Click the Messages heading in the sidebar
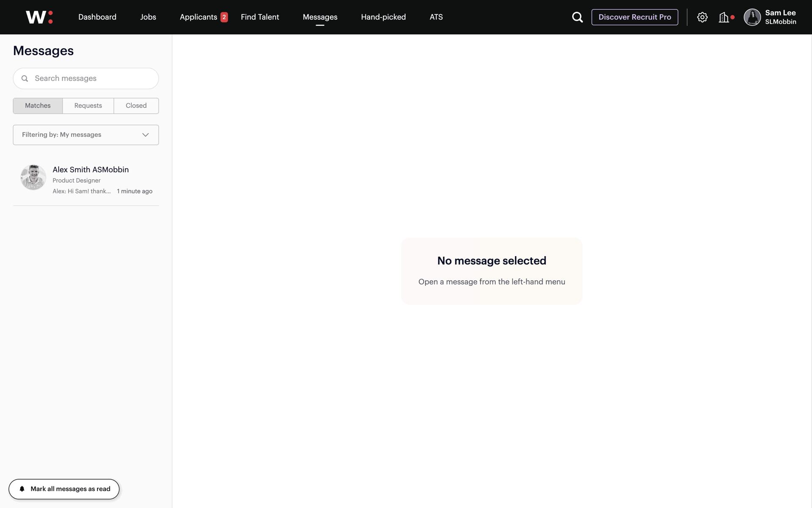This screenshot has height=508, width=812. [43, 51]
